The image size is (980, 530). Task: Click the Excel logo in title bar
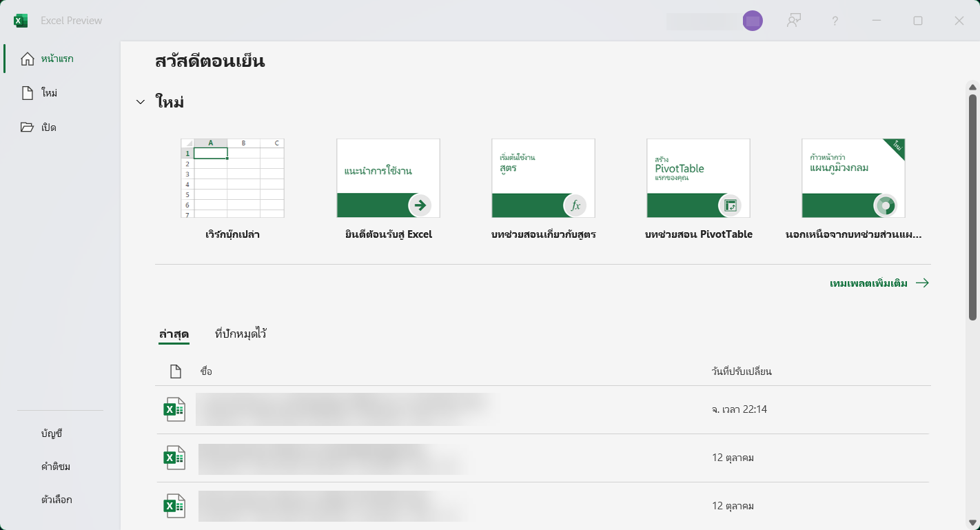point(21,21)
